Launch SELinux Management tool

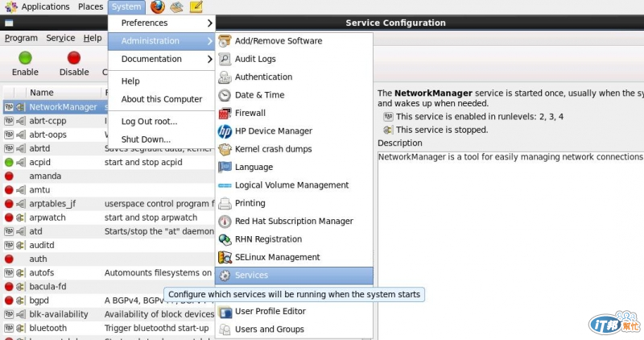[277, 257]
